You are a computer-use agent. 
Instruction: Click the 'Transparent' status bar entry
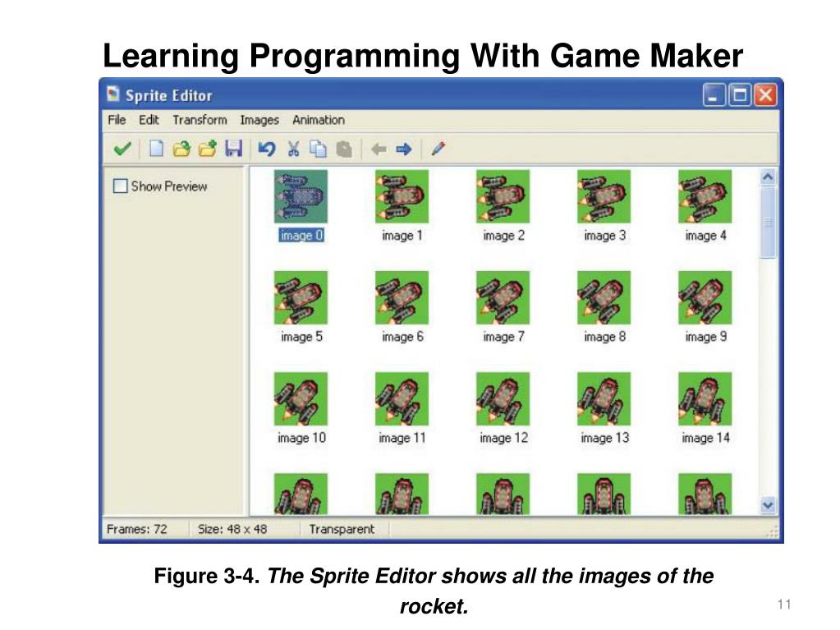[x=342, y=529]
